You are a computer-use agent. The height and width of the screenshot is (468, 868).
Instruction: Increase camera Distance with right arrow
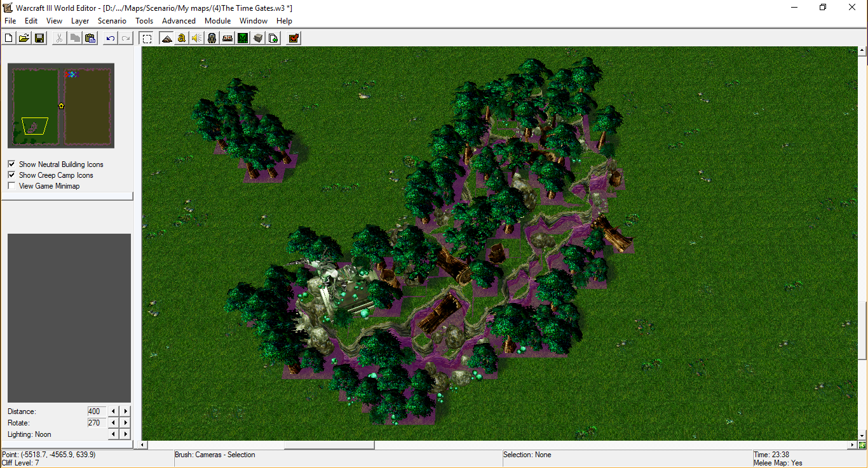pos(125,411)
